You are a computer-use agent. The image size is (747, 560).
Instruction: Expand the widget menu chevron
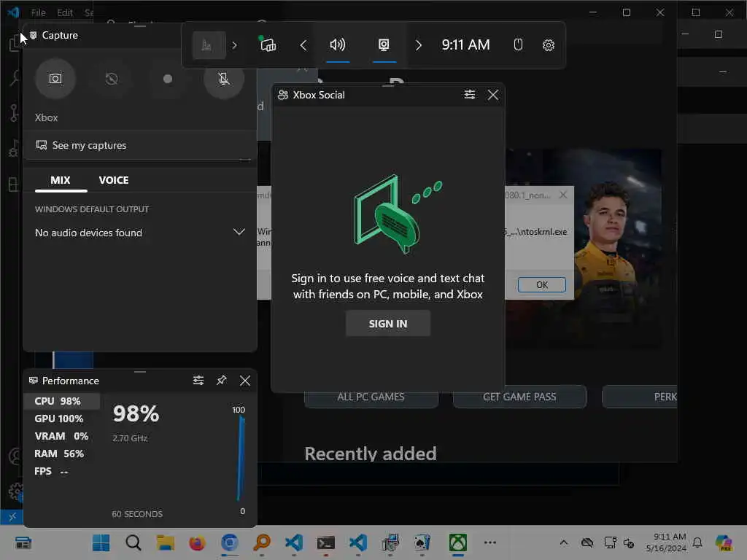tap(234, 45)
